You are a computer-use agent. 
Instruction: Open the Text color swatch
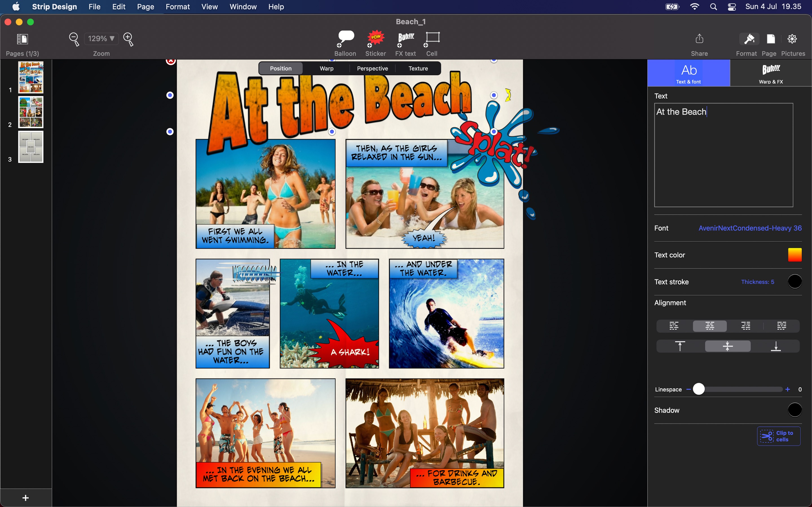[x=795, y=255]
